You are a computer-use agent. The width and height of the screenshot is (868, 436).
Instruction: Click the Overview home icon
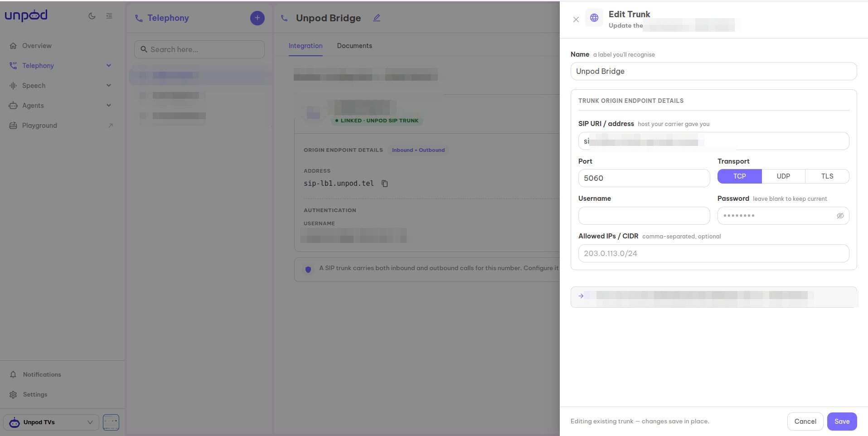click(13, 46)
